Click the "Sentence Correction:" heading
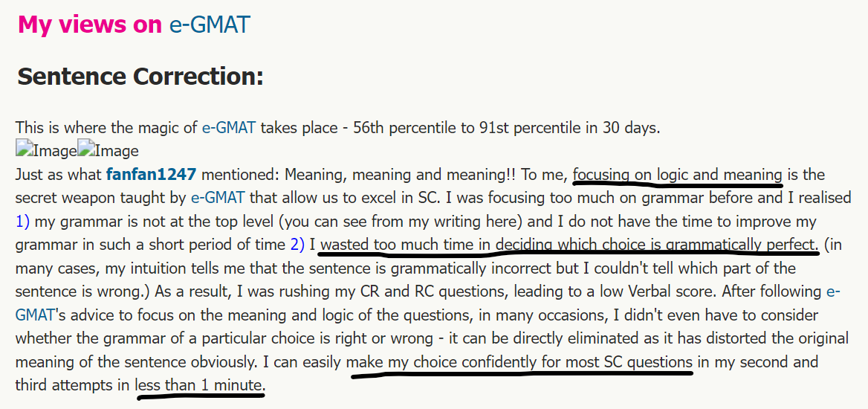868x409 pixels. pos(140,76)
